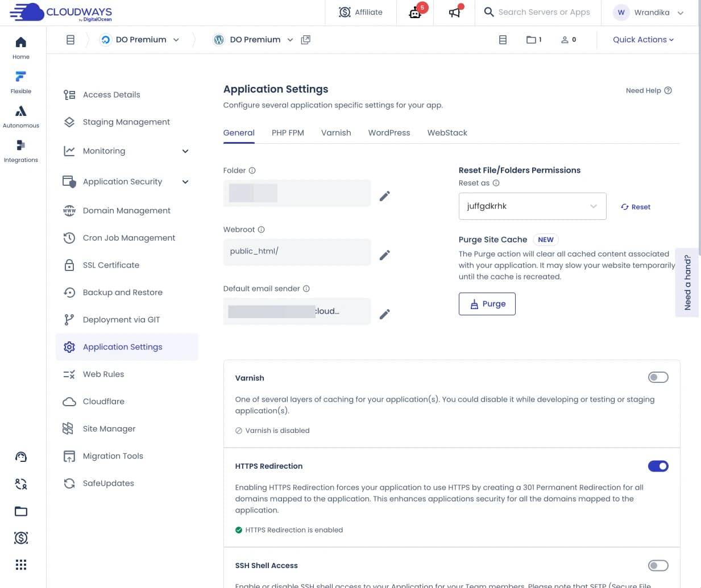The width and height of the screenshot is (701, 588).
Task: Open the Flexible servers icon
Action: [21, 82]
